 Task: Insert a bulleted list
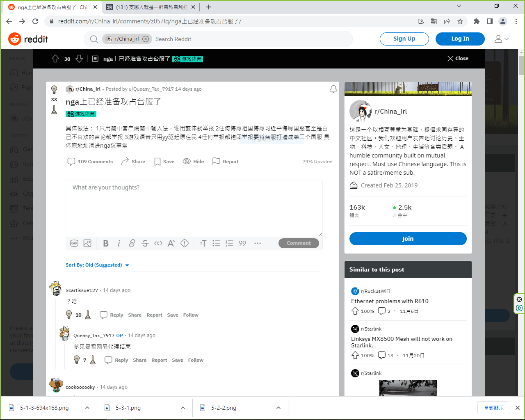216,243
